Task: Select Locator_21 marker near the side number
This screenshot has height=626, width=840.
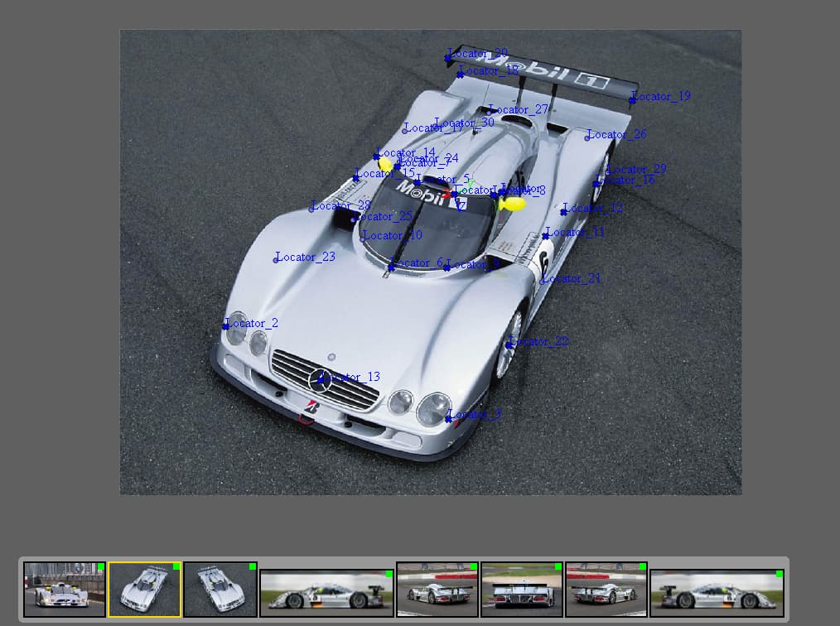Action: [x=543, y=282]
